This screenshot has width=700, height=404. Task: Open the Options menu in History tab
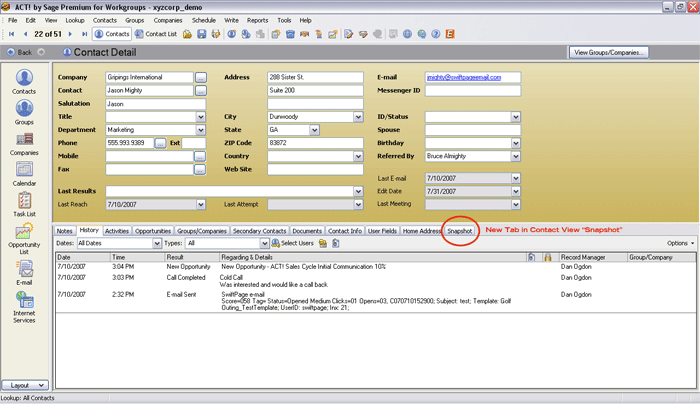[681, 243]
